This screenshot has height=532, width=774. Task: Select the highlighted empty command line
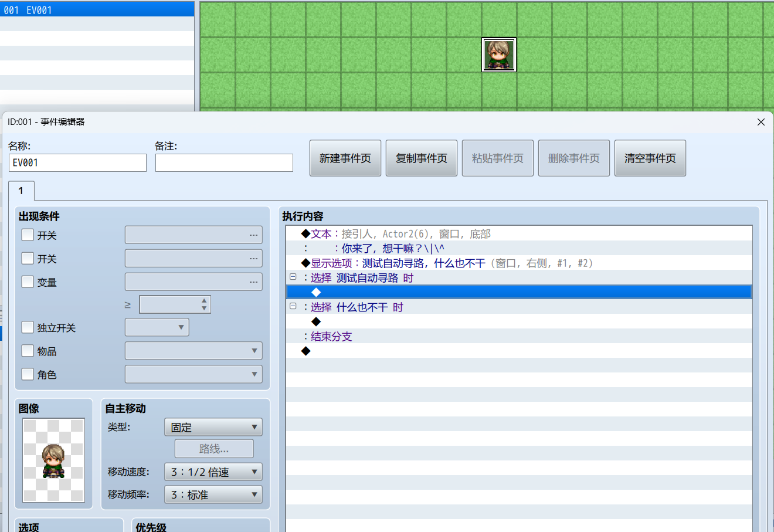(x=519, y=292)
